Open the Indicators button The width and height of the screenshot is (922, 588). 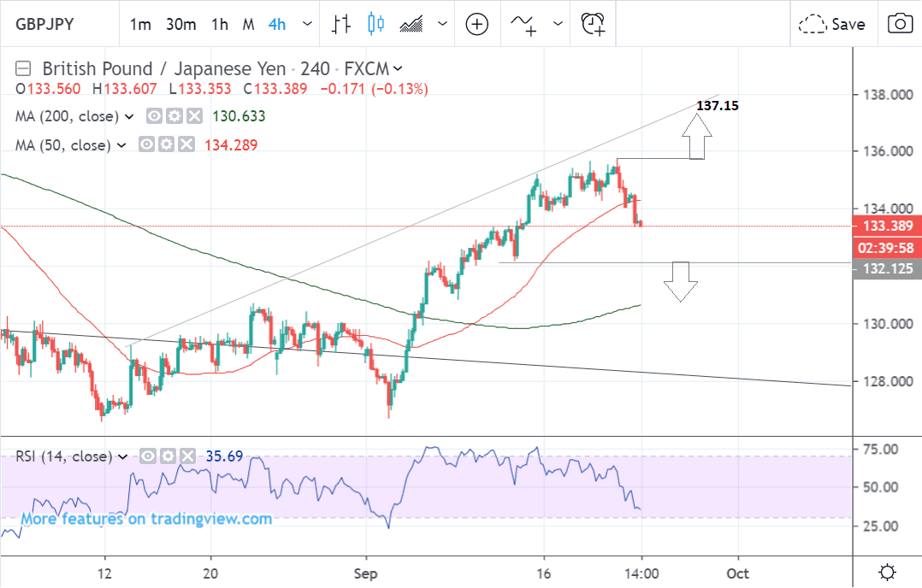click(524, 24)
